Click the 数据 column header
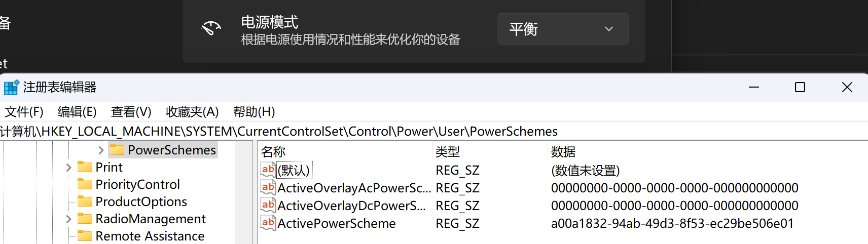This screenshot has width=868, height=244. pyautogui.click(x=563, y=152)
